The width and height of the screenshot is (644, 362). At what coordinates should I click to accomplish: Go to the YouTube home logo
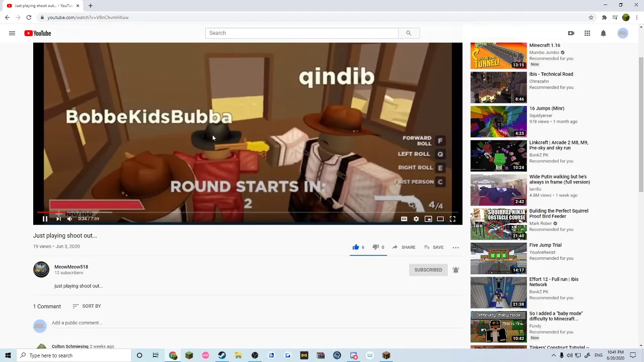tap(38, 33)
